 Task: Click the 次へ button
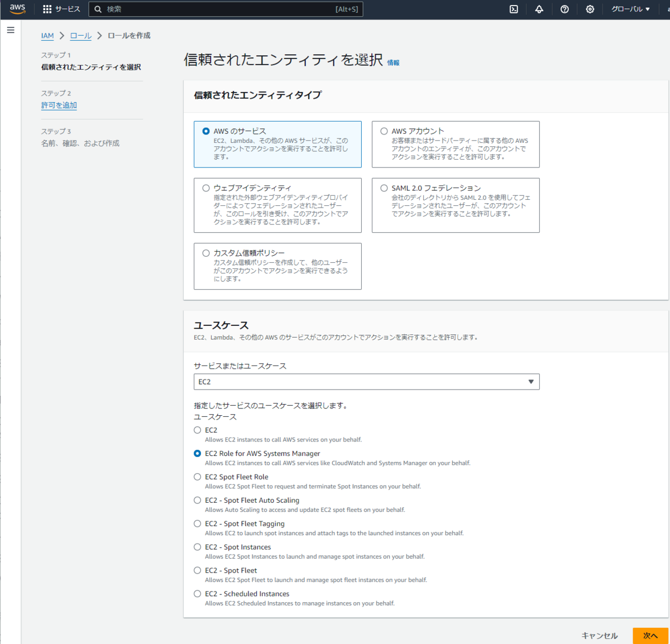point(650,636)
